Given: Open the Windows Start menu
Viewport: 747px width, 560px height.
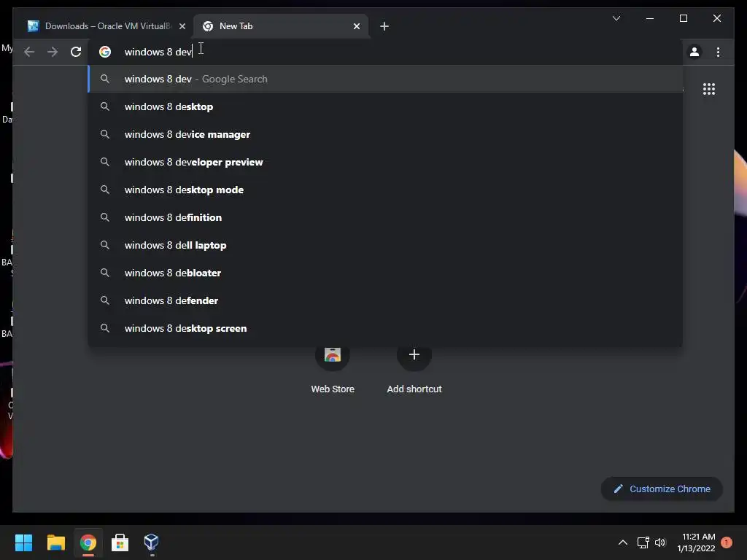Looking at the screenshot, I should coord(23,542).
